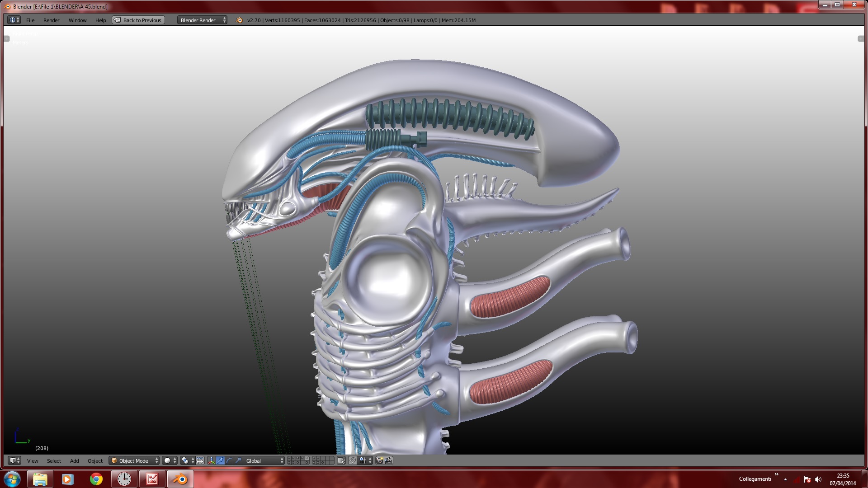Open the clock showing 23:35

pos(843,479)
